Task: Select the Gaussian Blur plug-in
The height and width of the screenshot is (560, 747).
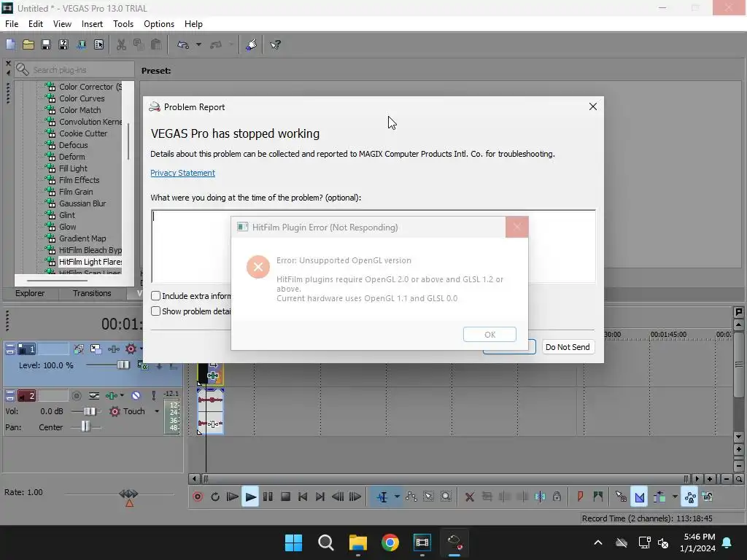Action: tap(82, 203)
